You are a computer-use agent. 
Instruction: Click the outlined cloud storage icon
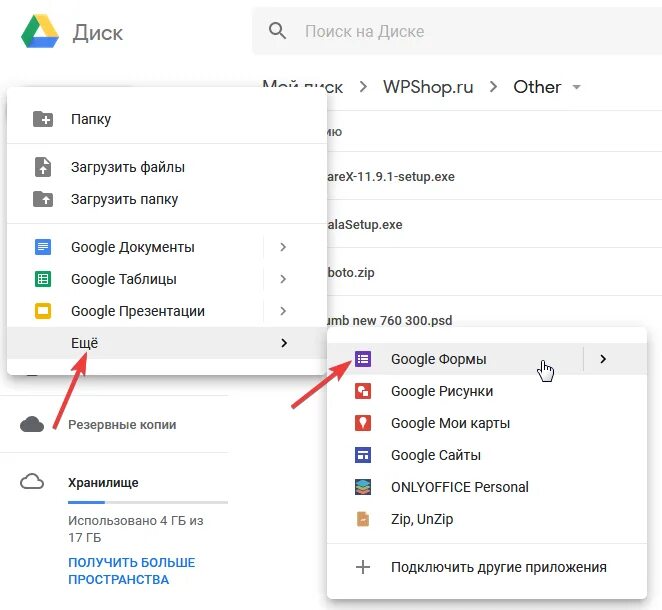(32, 482)
